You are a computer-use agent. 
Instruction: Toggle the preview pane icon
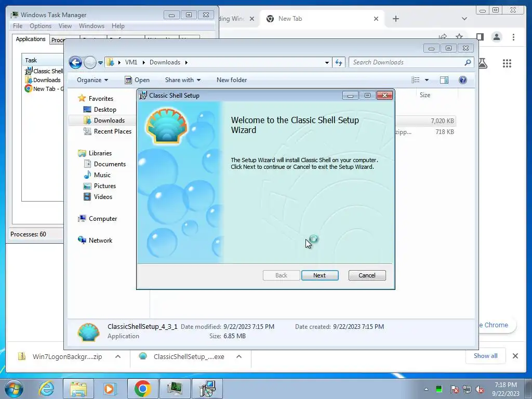[444, 80]
